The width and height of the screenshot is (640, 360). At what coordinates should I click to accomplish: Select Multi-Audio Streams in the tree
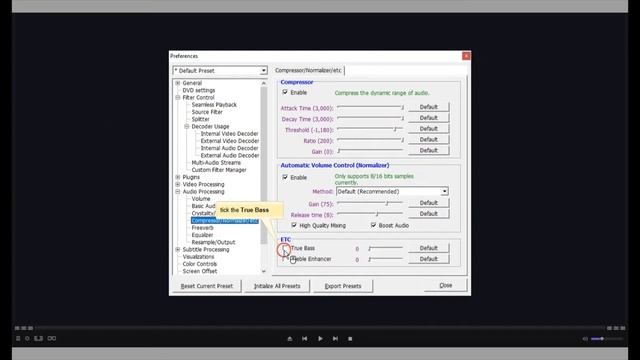coord(216,162)
